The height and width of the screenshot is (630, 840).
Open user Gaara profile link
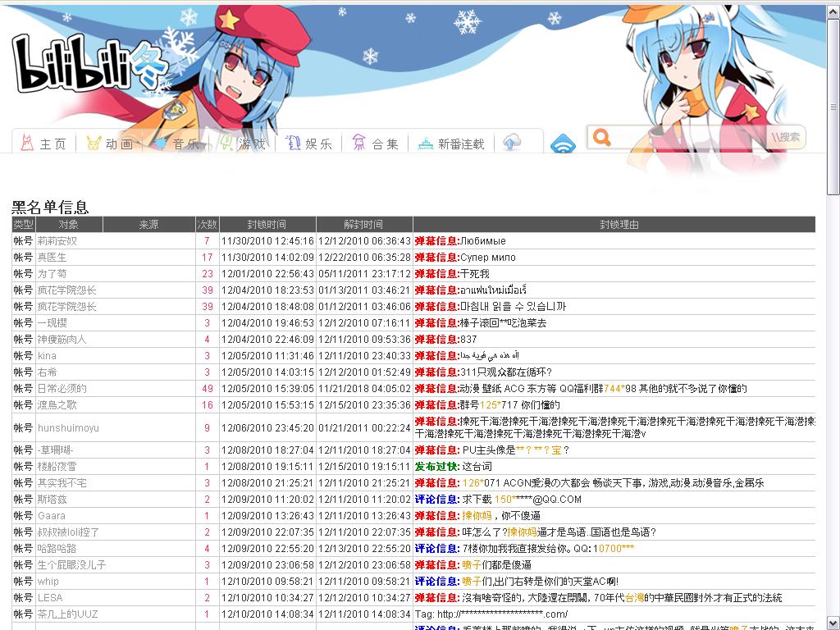pyautogui.click(x=52, y=516)
